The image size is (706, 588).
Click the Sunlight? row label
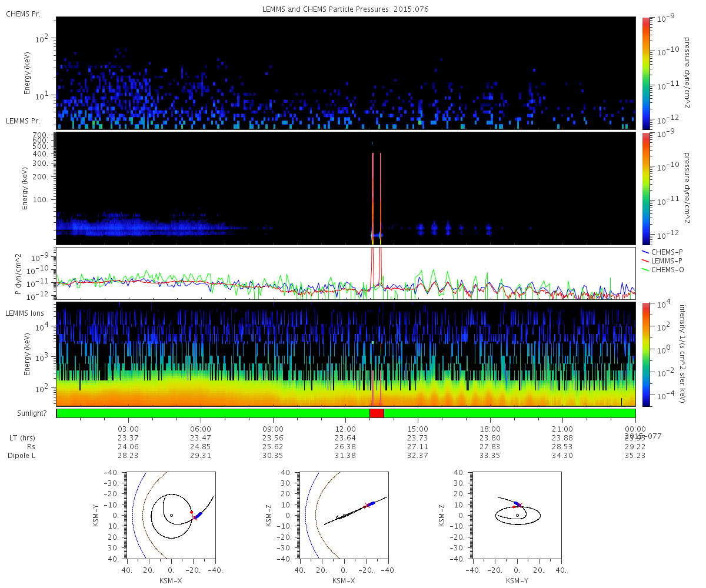tap(23, 414)
